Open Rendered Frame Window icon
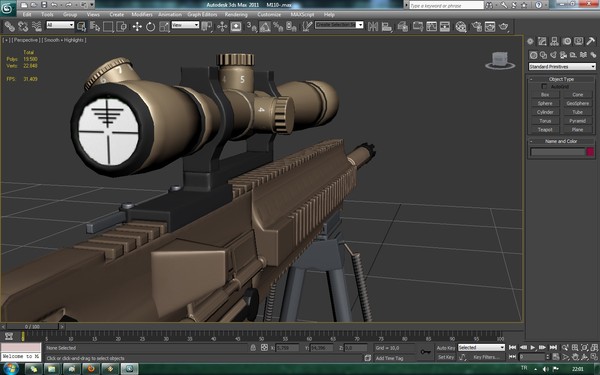The height and width of the screenshot is (375, 600). pos(490,26)
